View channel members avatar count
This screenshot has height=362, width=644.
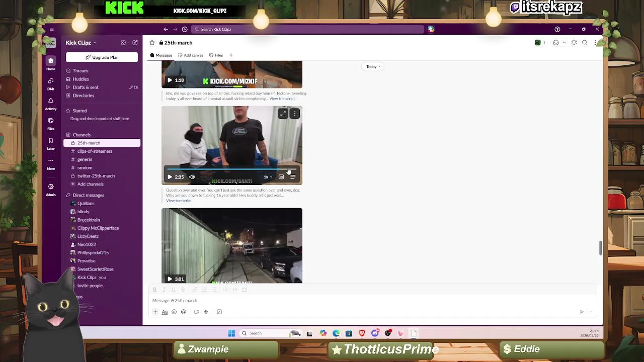click(540, 43)
